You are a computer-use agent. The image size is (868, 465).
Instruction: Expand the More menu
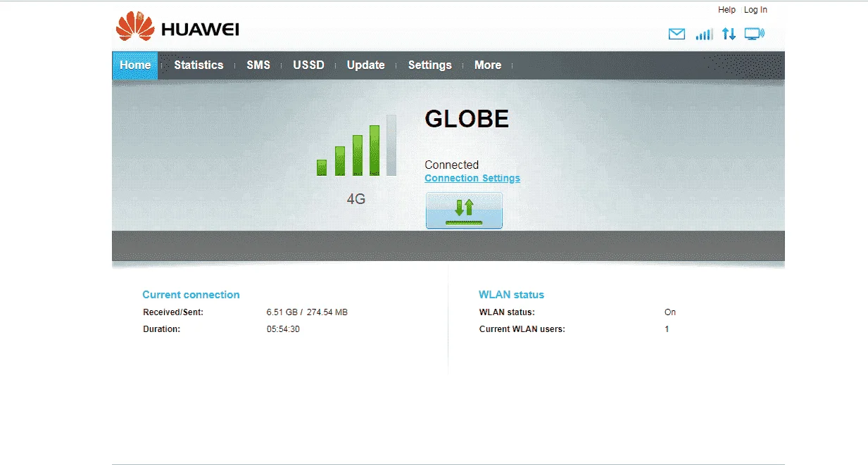[x=488, y=65]
